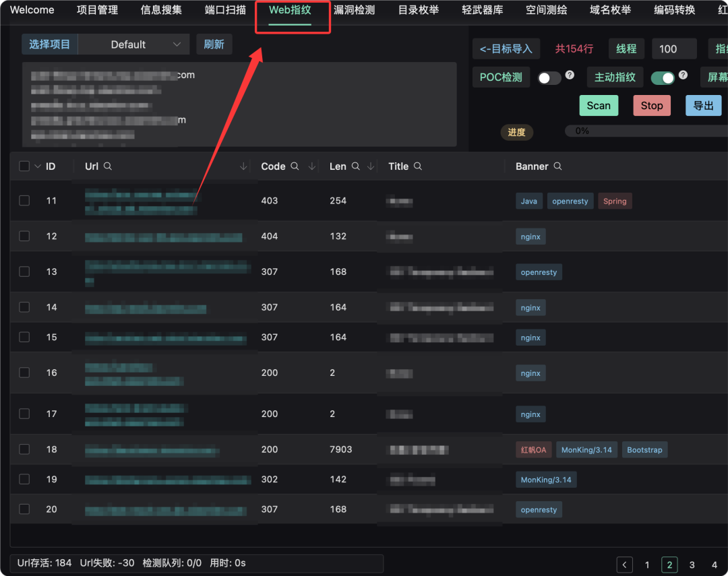Switch to the 端口扫描 tab

coord(226,9)
